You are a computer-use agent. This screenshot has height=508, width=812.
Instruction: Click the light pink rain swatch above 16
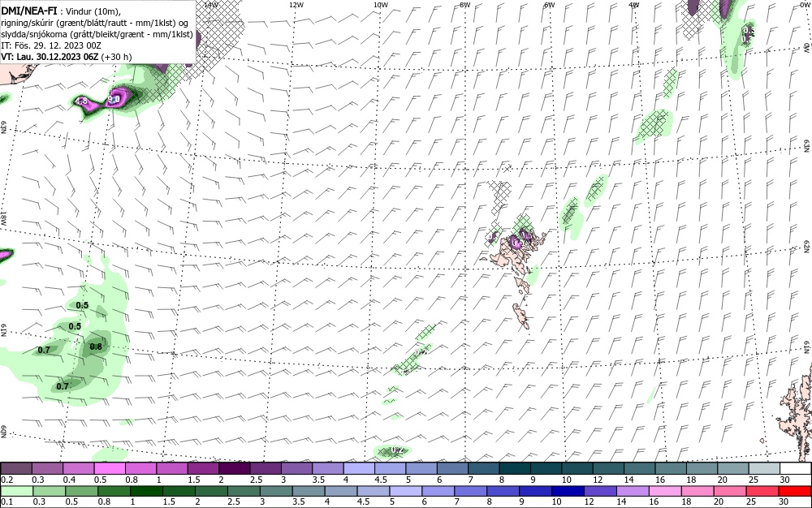tap(666, 491)
